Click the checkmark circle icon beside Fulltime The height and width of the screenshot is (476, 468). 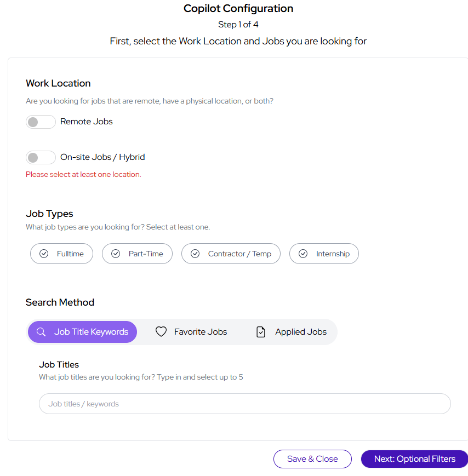coord(44,254)
